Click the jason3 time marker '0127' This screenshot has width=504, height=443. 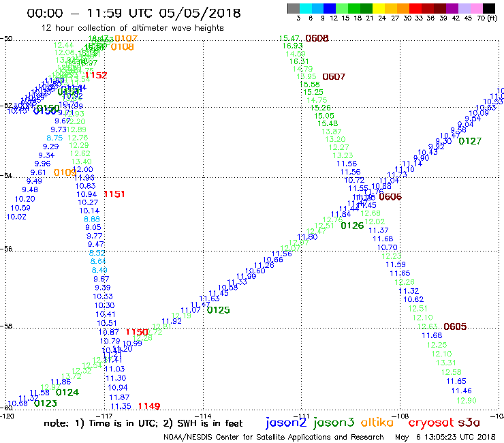click(470, 141)
